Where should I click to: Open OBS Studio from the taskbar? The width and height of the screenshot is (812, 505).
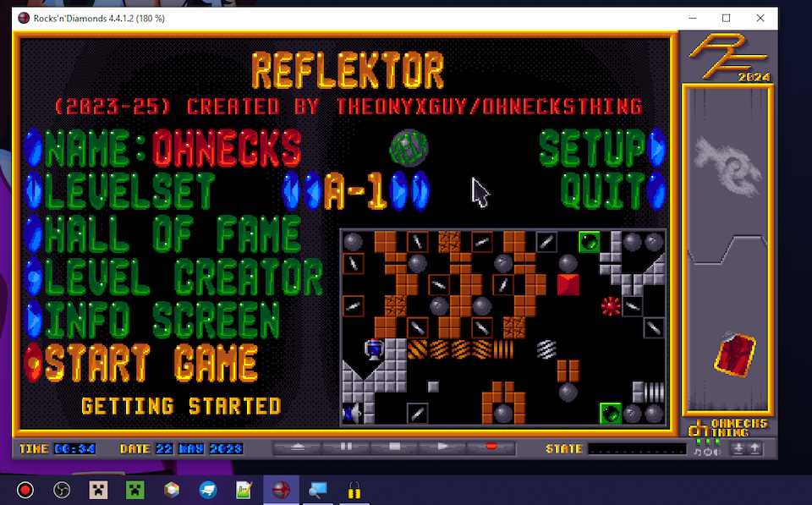pyautogui.click(x=62, y=490)
